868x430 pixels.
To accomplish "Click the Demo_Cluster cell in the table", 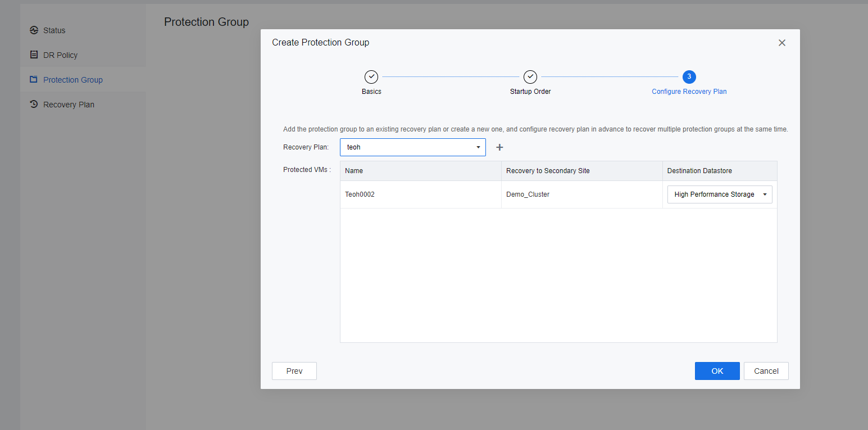I will (x=528, y=194).
